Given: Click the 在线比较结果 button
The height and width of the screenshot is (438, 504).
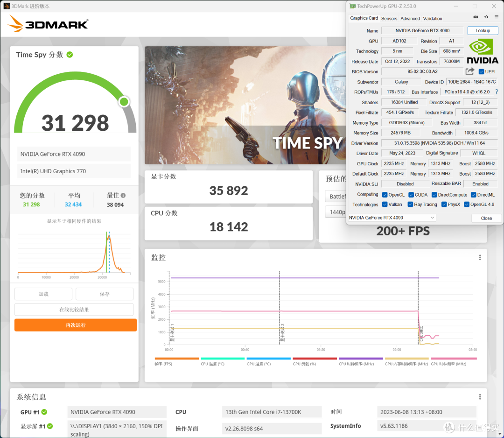Looking at the screenshot, I should tap(74, 310).
